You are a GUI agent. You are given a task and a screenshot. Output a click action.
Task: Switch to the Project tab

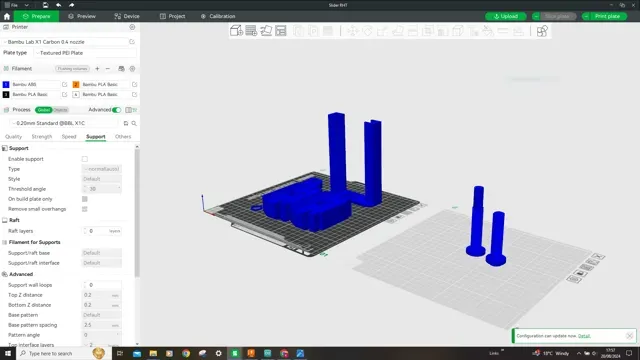click(x=172, y=16)
